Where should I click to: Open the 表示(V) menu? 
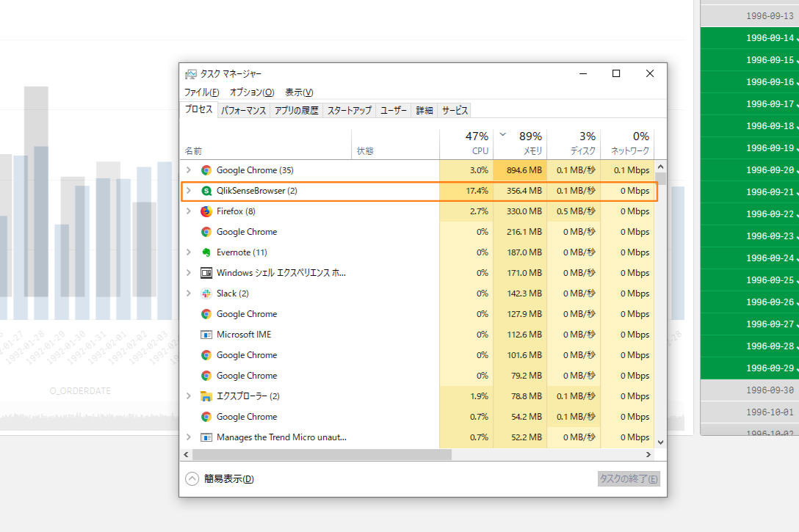[299, 92]
